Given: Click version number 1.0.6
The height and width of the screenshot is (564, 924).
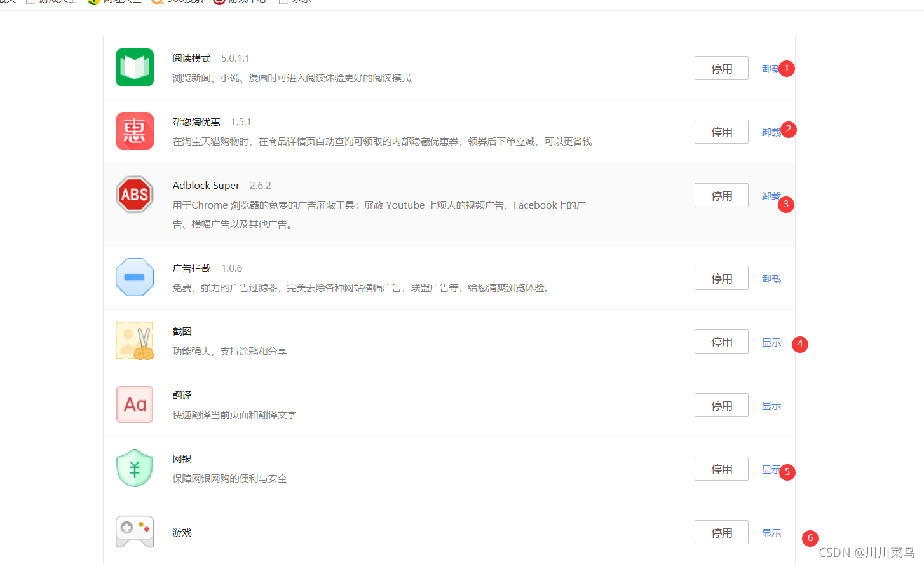Looking at the screenshot, I should (231, 268).
